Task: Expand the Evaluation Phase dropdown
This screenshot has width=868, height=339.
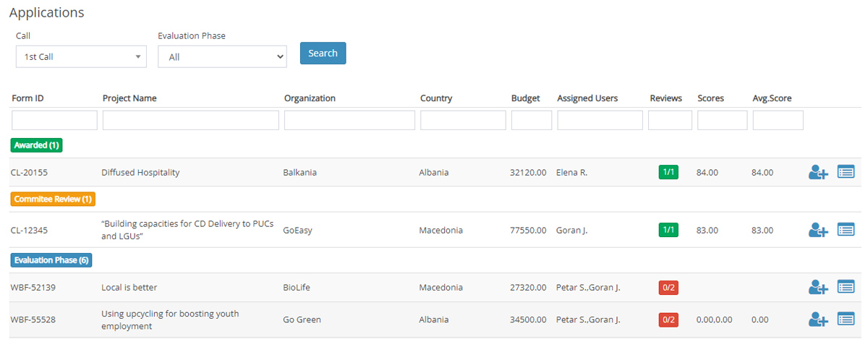Action: [222, 56]
